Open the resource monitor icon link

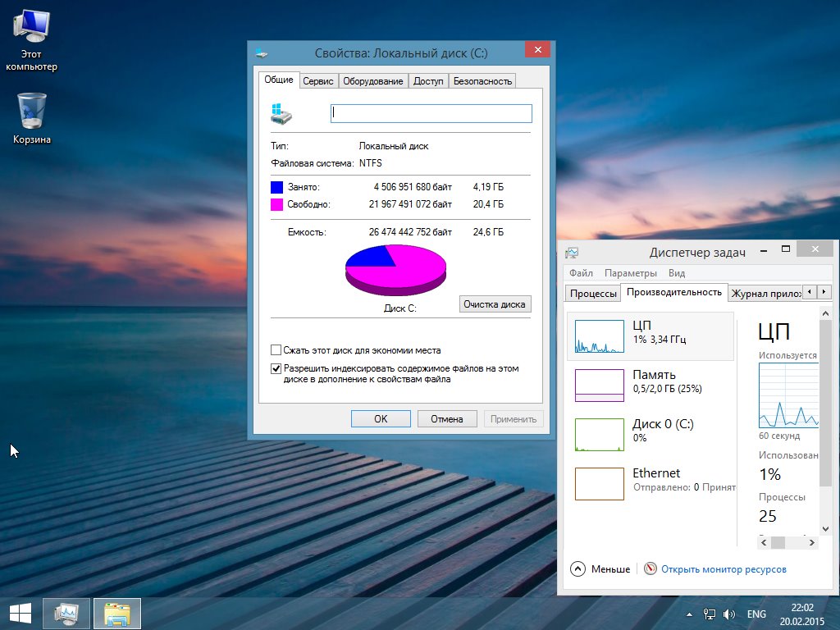(x=651, y=568)
